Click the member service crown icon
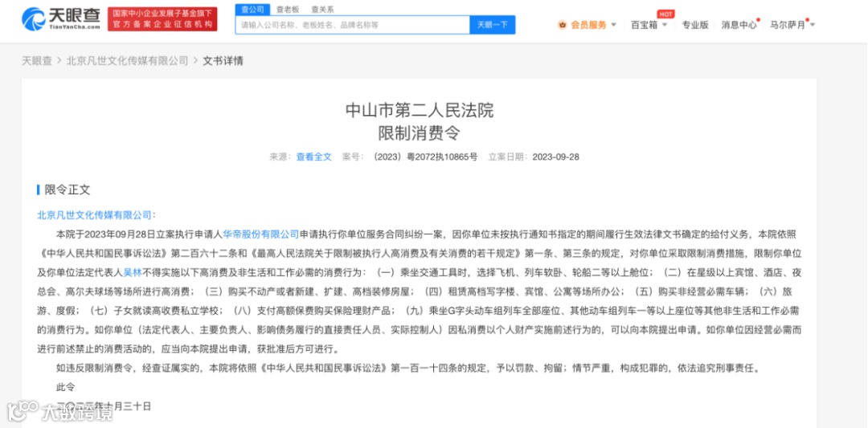The height and width of the screenshot is (428, 868). 562,25
